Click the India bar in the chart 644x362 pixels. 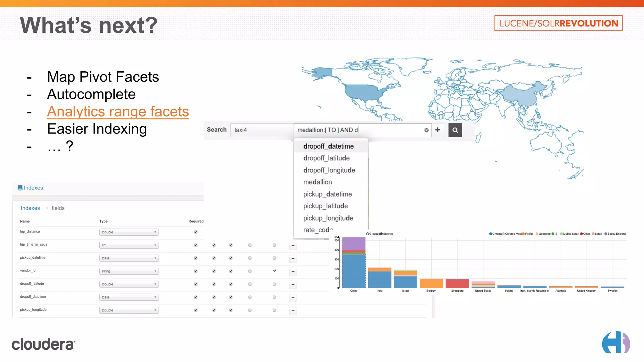coord(380,278)
